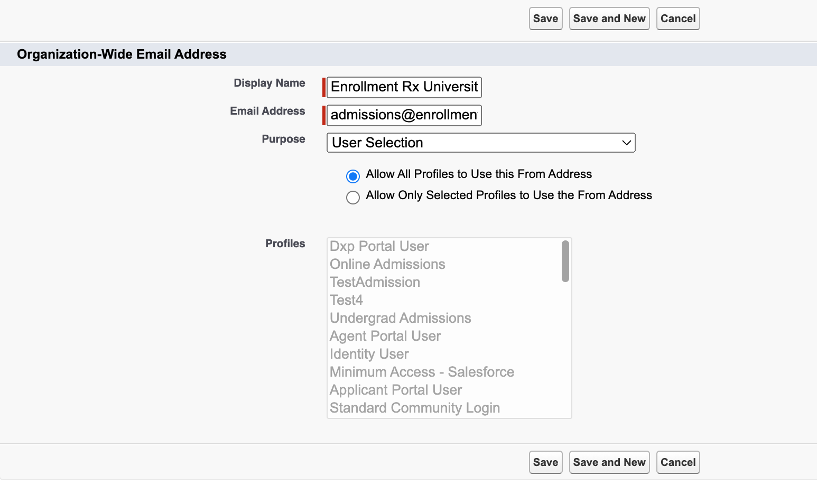The image size is (817, 504).
Task: Click the bottom Save and New button
Action: 609,462
